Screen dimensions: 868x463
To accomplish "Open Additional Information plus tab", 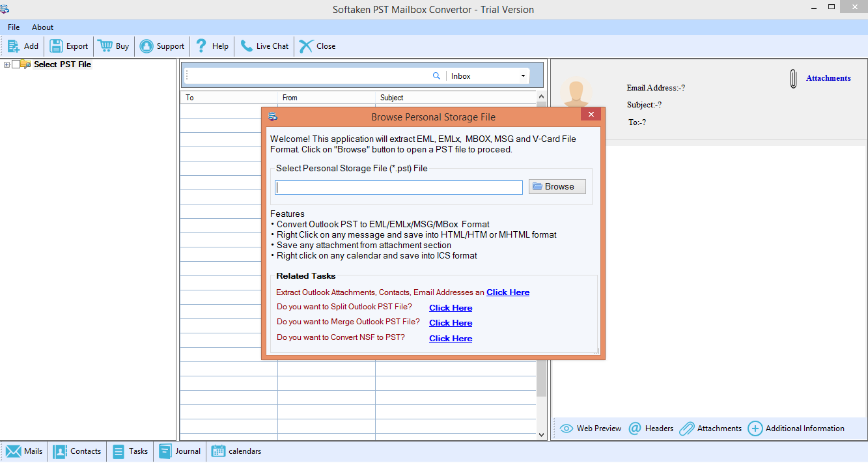I will pos(796,428).
